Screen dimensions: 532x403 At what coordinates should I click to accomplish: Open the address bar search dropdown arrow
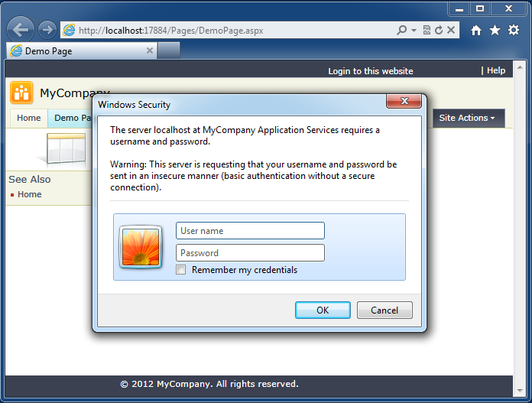[414, 30]
